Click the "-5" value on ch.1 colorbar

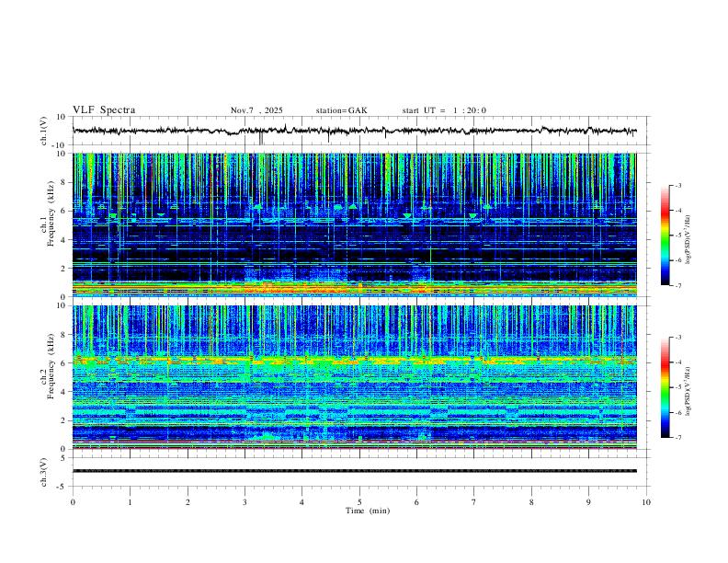tap(677, 236)
